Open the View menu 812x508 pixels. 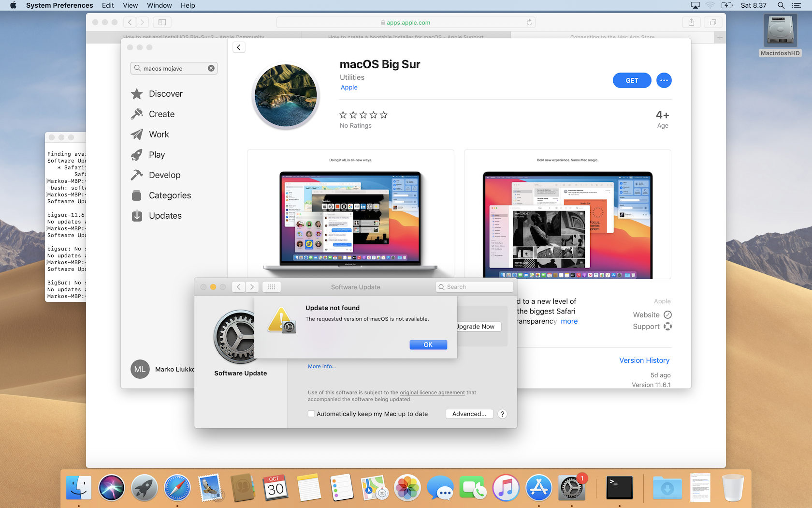click(x=130, y=5)
